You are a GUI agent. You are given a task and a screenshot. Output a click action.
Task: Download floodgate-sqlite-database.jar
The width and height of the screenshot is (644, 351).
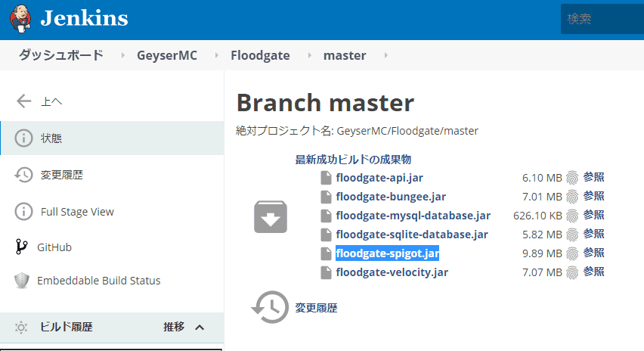point(412,235)
